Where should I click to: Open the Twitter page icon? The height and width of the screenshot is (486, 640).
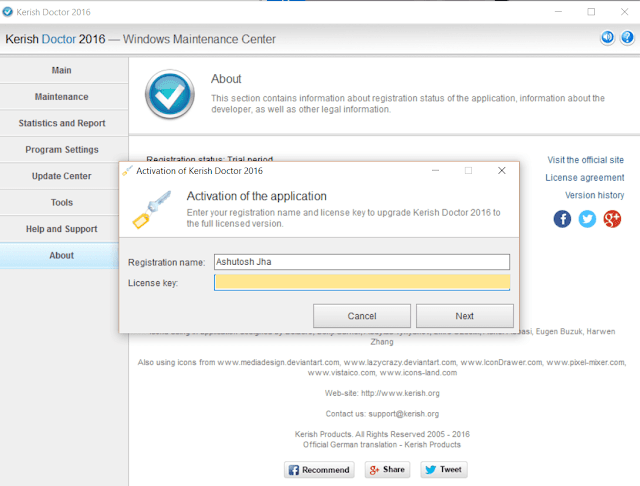pos(587,219)
